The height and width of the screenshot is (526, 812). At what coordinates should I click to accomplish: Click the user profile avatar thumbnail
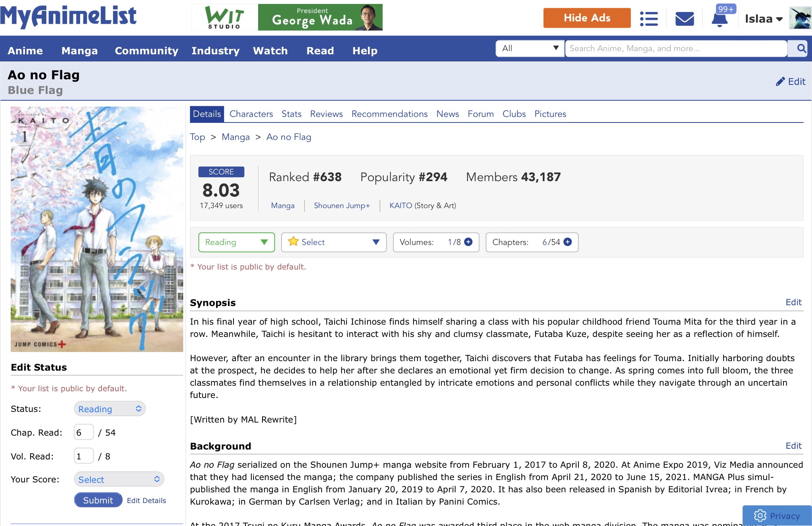(x=800, y=18)
